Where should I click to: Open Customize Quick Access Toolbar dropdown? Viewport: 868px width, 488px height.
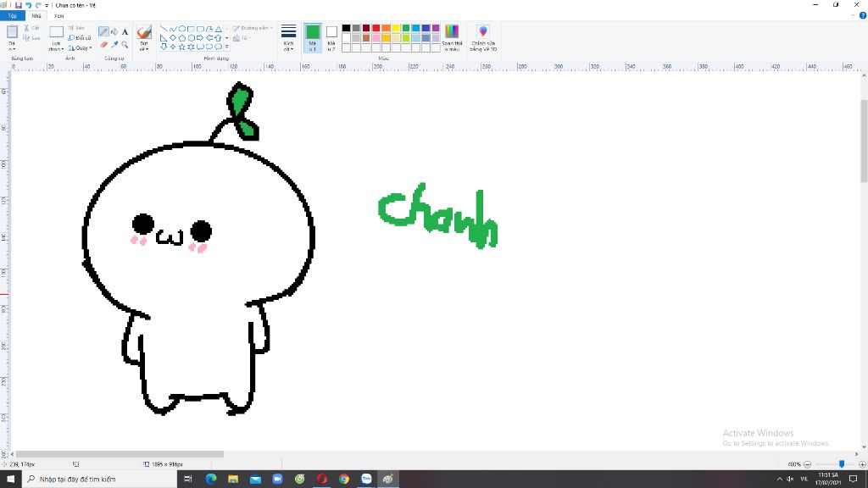(x=47, y=5)
